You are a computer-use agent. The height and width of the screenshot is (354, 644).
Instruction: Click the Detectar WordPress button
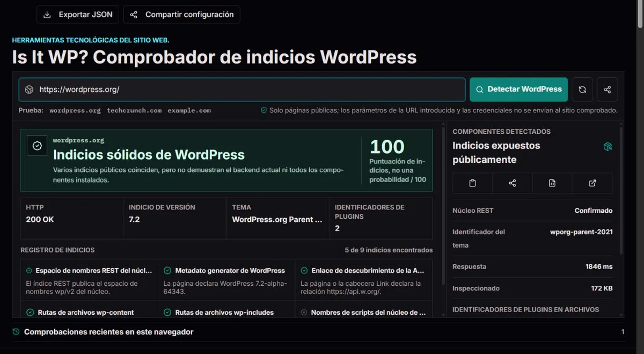[519, 90]
